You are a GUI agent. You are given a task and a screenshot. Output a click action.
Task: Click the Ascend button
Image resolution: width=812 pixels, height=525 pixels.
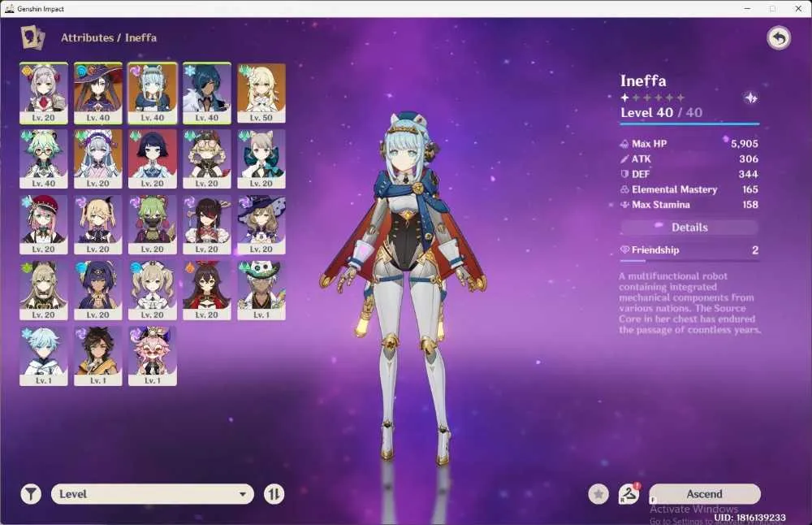pos(705,494)
